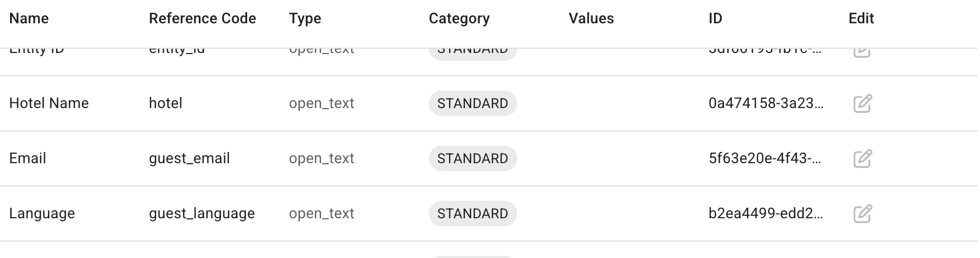Sort by Reference Code column header
The width and height of the screenshot is (980, 258).
tap(203, 19)
